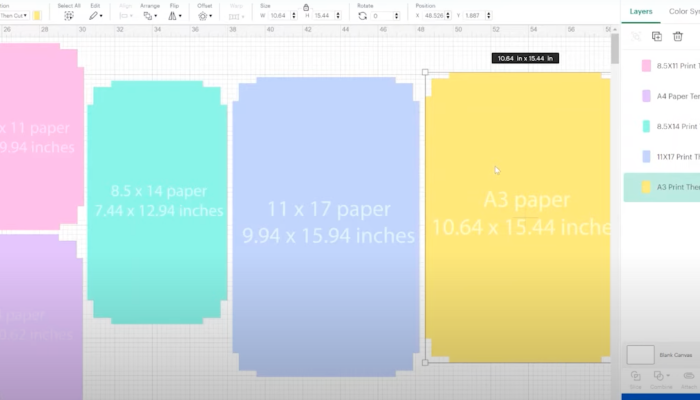Screen dimensions: 700x400
Task: Expand the Flip dropdown arrow
Action: 180,16
